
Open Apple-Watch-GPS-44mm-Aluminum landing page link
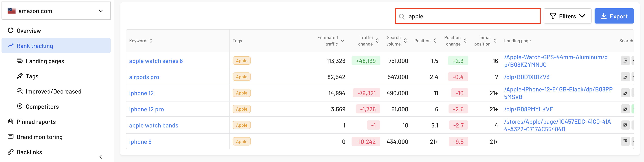556,61
